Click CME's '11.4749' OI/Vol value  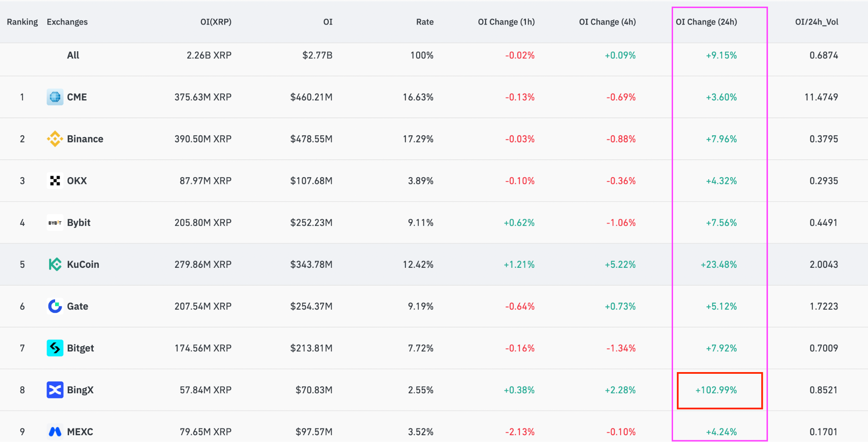pos(821,97)
